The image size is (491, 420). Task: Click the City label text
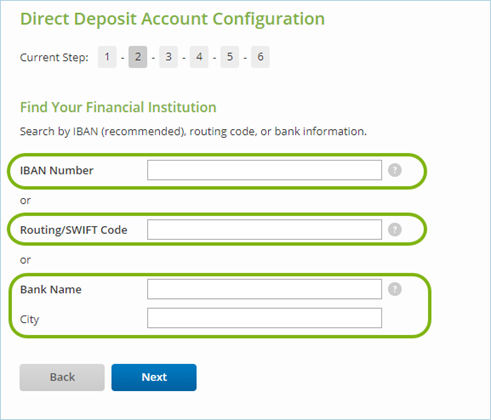[30, 319]
